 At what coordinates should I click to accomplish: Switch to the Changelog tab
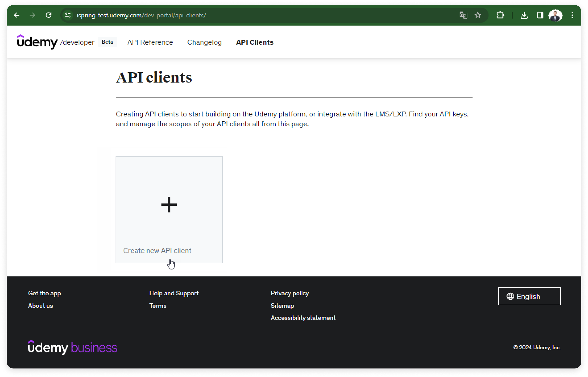coord(204,42)
